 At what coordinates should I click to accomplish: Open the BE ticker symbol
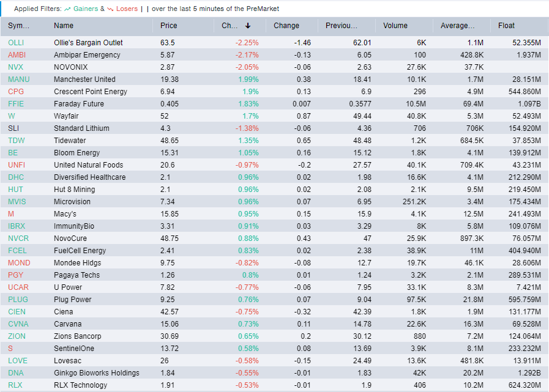[x=13, y=153]
